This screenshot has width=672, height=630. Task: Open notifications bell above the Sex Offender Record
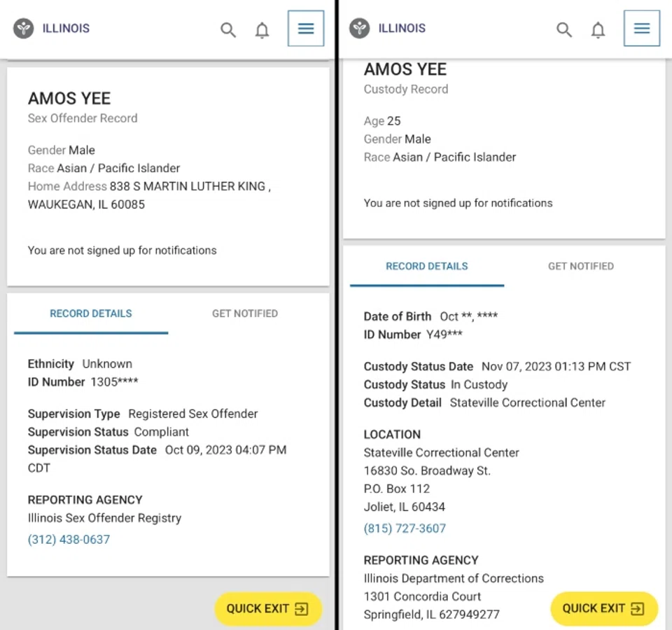pyautogui.click(x=262, y=30)
